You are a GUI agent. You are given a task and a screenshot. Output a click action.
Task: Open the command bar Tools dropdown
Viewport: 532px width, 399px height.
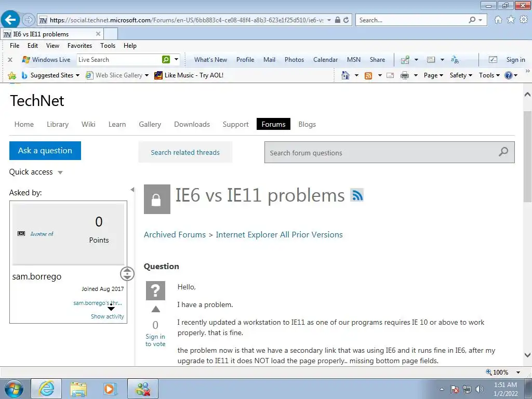tap(489, 75)
